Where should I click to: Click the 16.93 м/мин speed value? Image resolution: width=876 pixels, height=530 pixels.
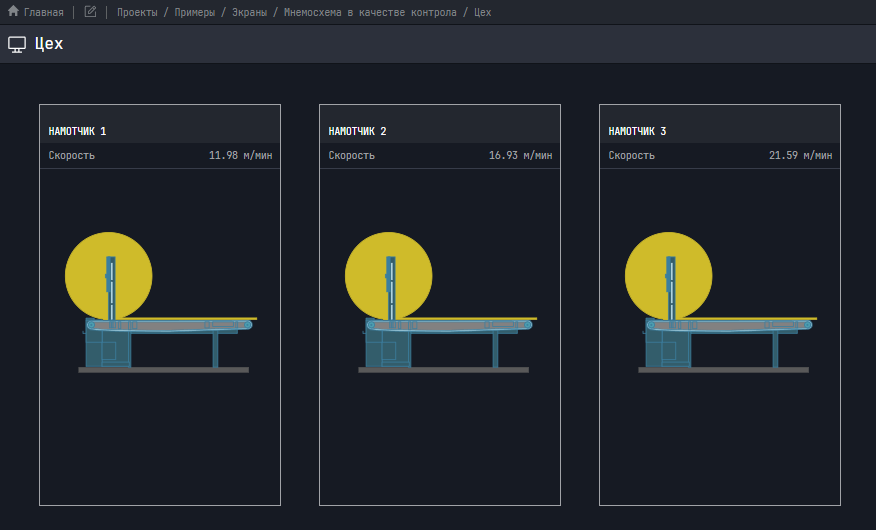(x=520, y=156)
